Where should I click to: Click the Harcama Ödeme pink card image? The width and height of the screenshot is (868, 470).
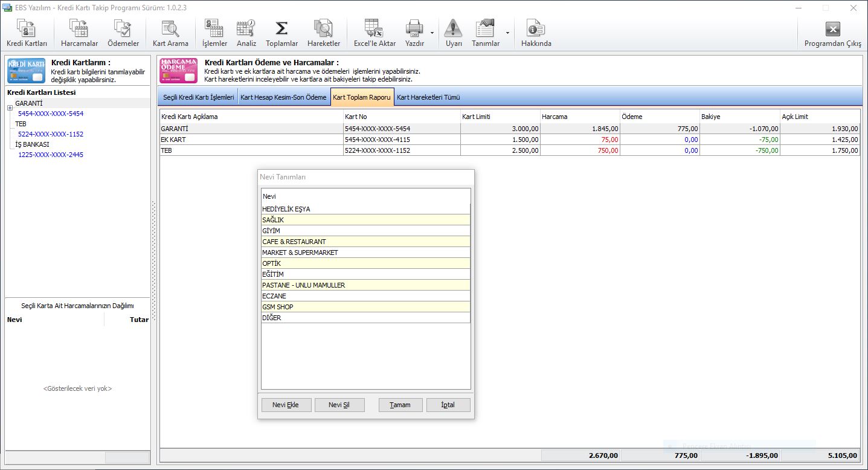(x=178, y=70)
